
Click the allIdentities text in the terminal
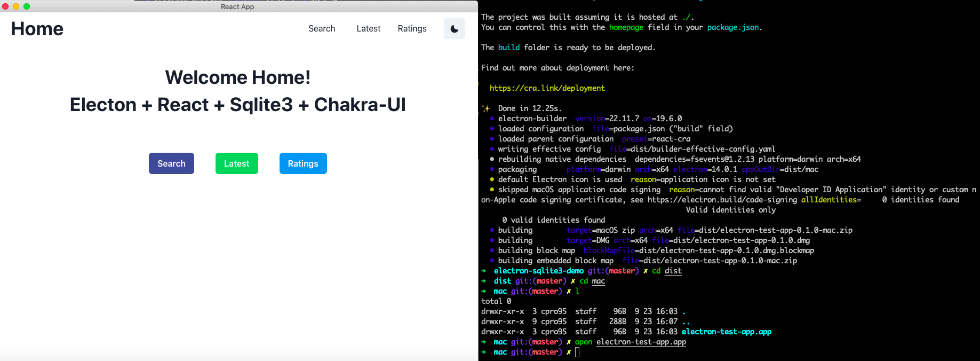click(829, 200)
